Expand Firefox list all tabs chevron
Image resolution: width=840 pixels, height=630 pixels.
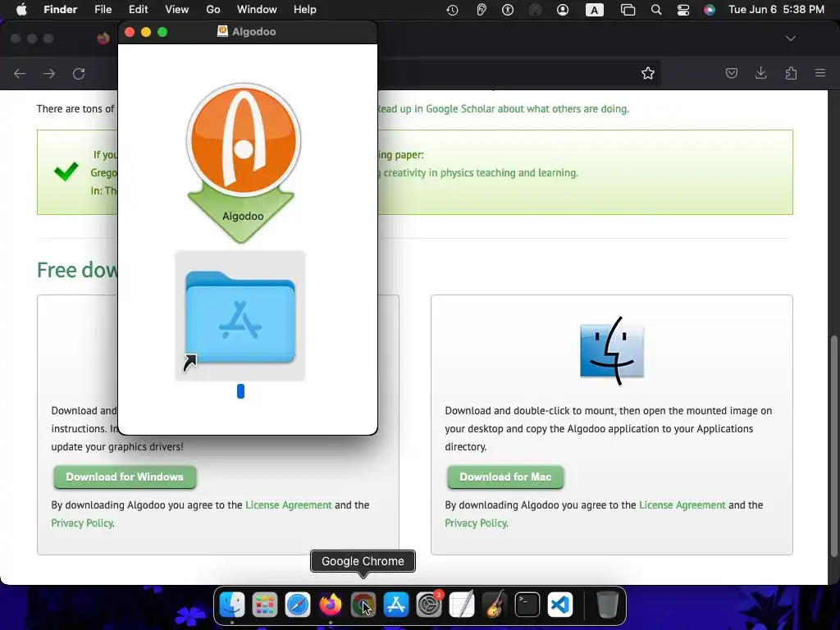coord(791,39)
